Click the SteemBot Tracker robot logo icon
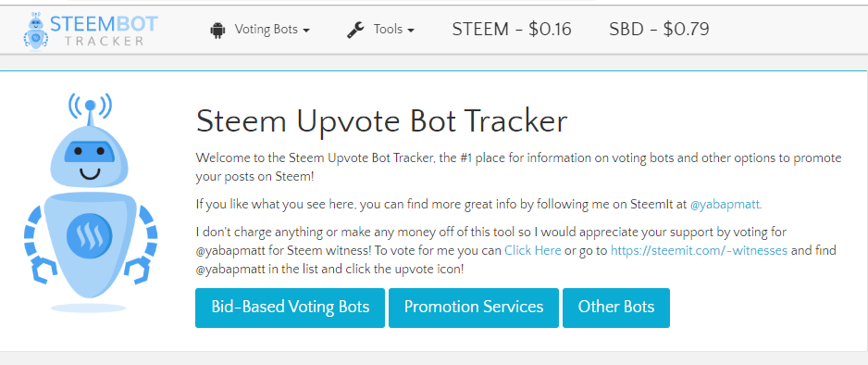This screenshot has height=365, width=868. [x=36, y=31]
